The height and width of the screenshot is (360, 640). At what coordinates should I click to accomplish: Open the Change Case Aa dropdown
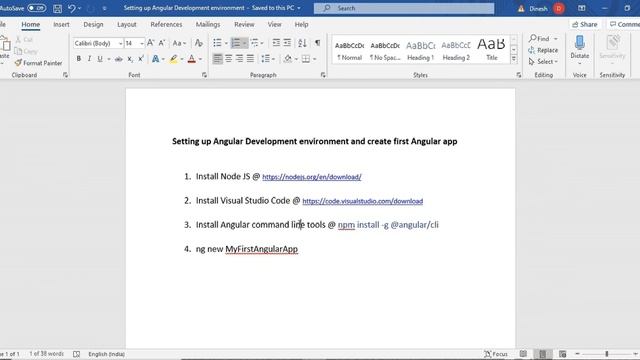point(179,43)
